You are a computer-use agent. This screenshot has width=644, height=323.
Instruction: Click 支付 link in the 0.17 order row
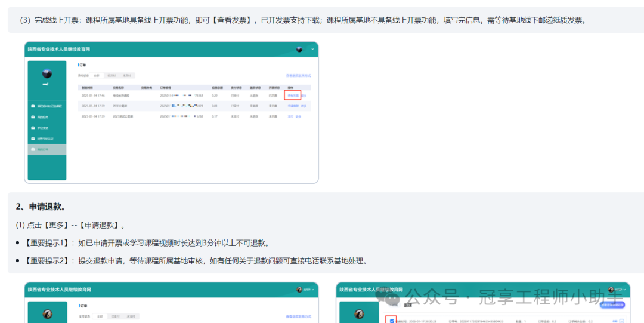pos(290,117)
